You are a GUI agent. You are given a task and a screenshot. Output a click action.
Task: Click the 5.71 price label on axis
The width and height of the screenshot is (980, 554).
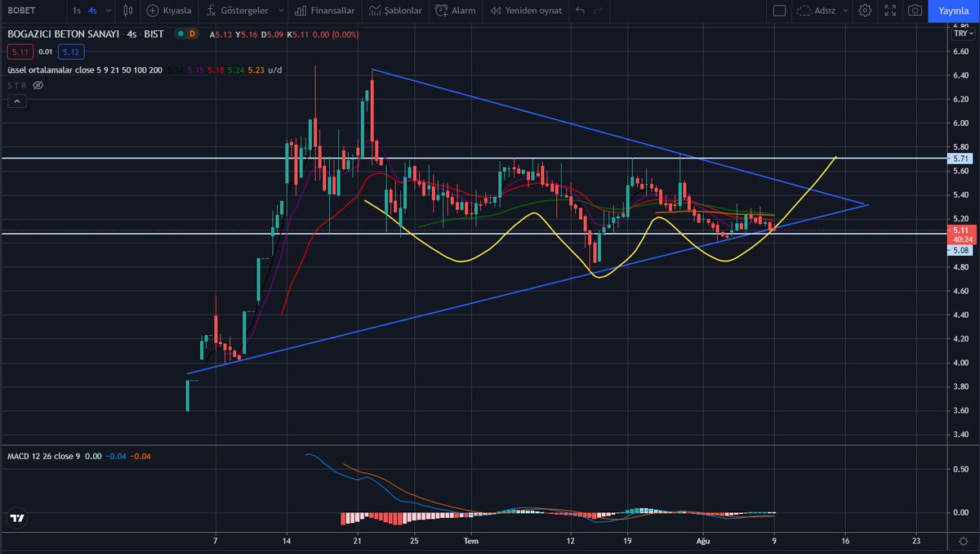coord(959,158)
